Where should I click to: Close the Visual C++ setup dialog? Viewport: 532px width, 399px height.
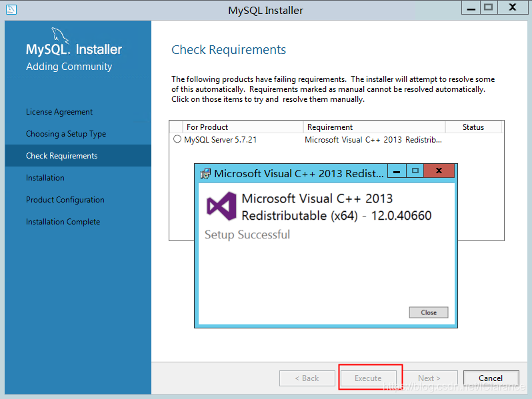(x=429, y=312)
